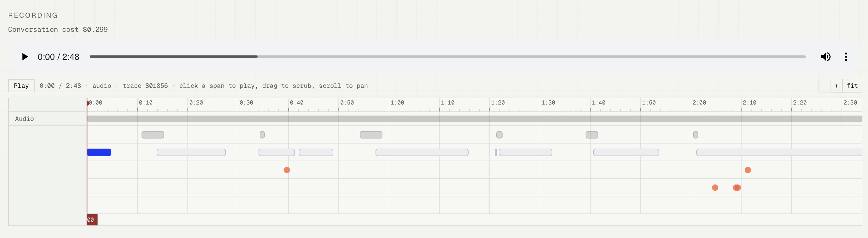This screenshot has height=238, width=868.
Task: Click the orange event dot just after 2:10
Action: [748, 170]
